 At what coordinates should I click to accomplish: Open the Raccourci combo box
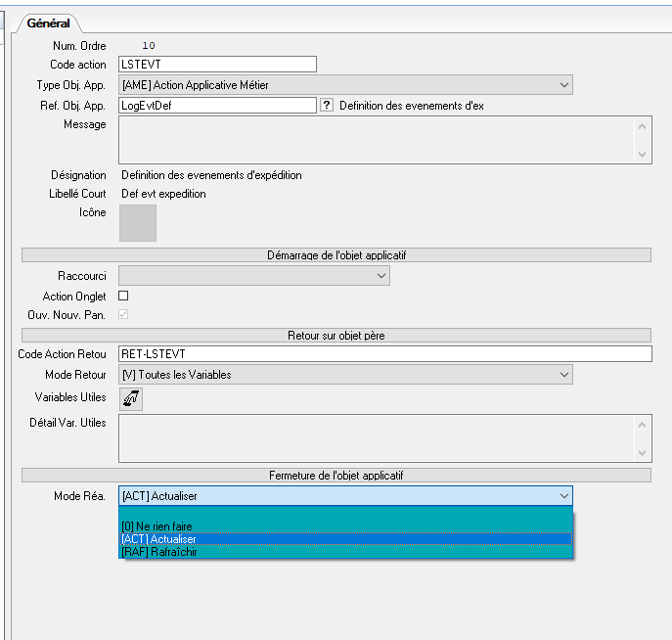coord(381,276)
